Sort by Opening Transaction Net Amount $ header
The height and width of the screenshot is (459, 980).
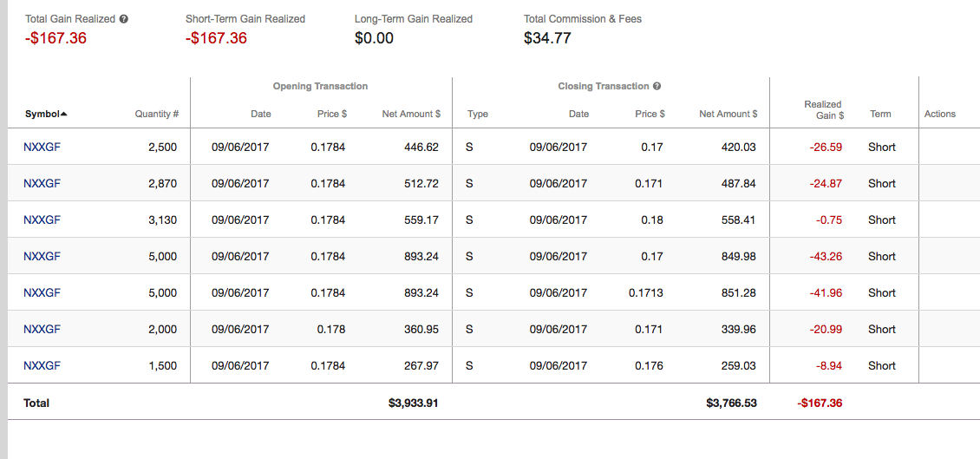411,115
